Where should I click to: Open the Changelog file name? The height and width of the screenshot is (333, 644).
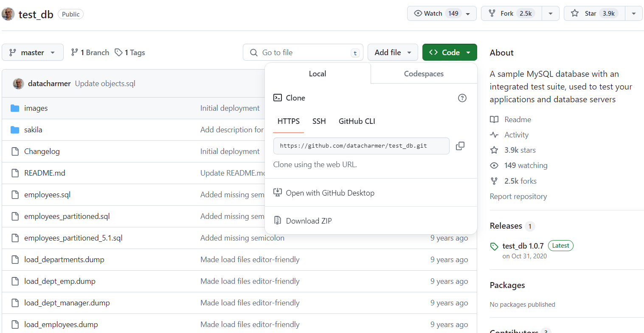42,151
